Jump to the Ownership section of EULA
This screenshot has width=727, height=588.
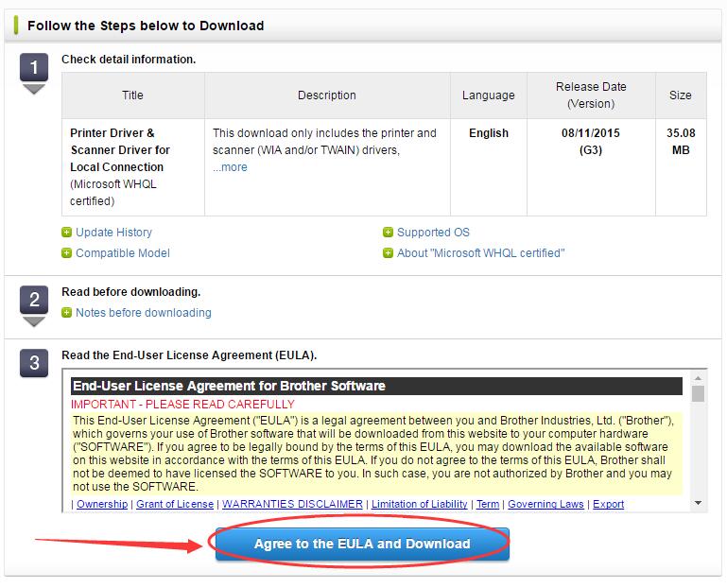coord(102,505)
